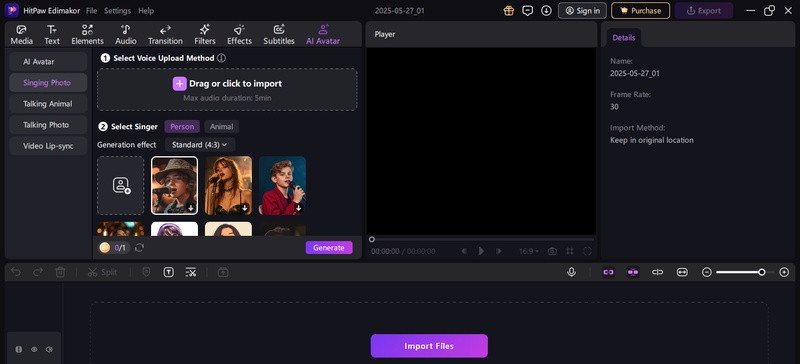Click the Sign in button
This screenshot has height=364, width=800.
click(582, 10)
